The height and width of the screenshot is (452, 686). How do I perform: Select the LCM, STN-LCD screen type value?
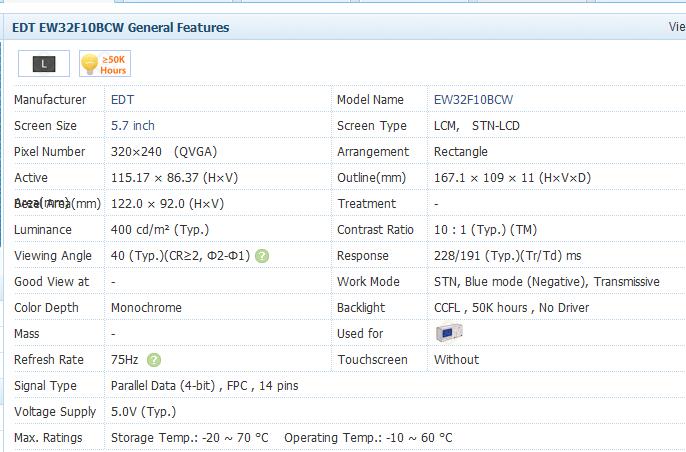[476, 126]
